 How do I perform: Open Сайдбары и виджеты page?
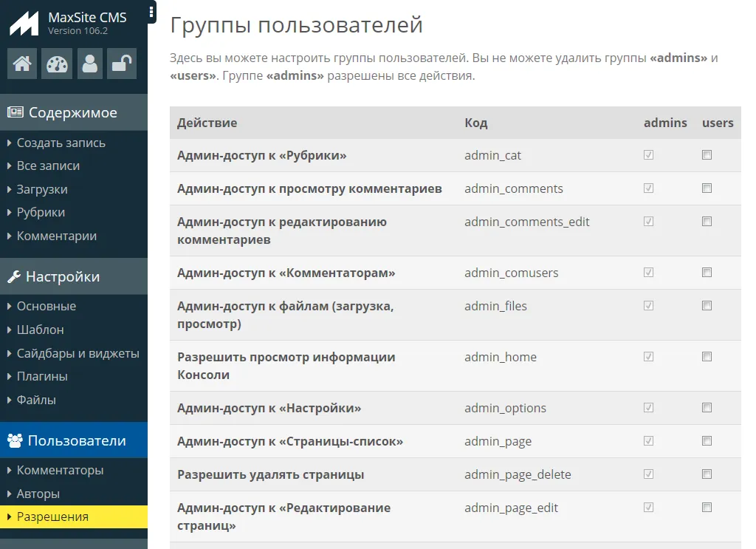[x=78, y=353]
